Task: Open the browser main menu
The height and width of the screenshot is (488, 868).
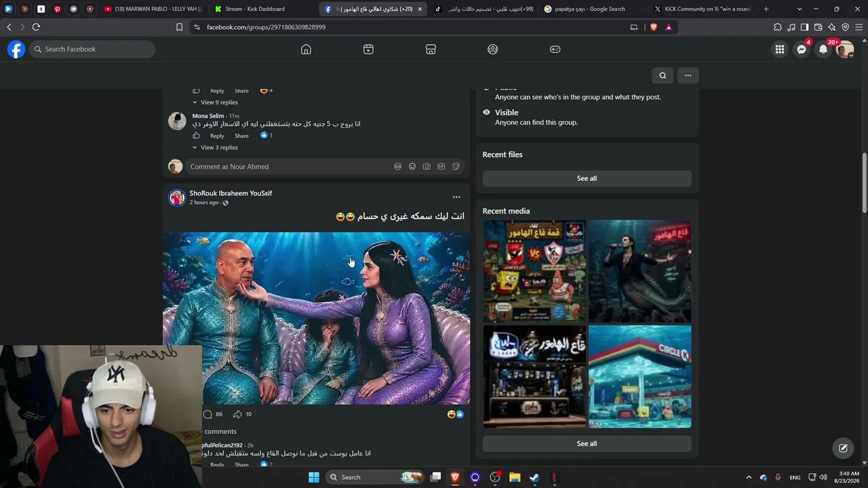Action: (x=859, y=27)
